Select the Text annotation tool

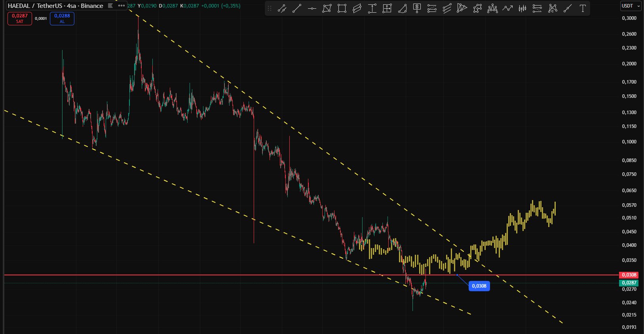point(583,8)
